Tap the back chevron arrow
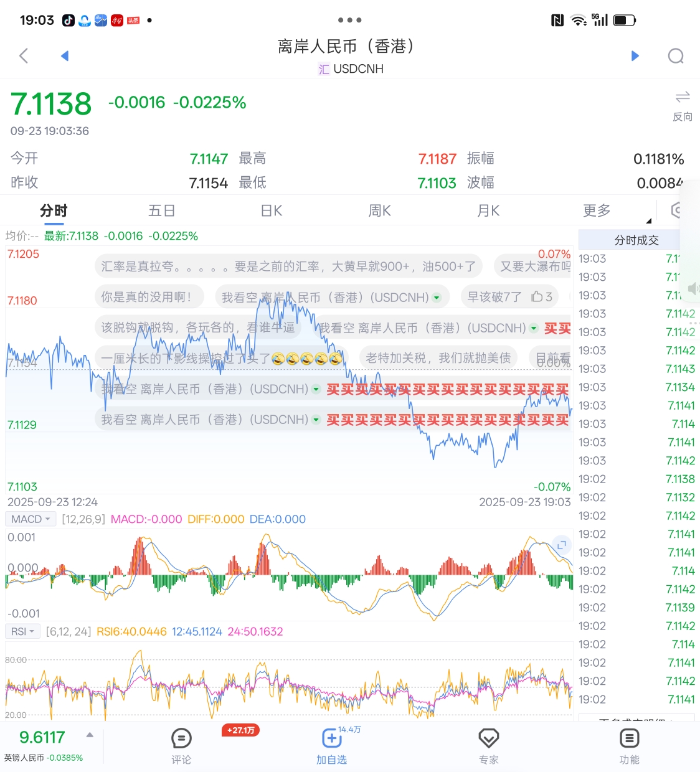 tap(24, 56)
